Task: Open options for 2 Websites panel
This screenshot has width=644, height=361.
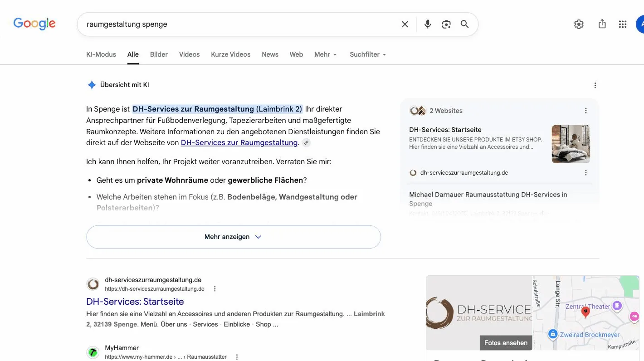Action: pos(585,111)
